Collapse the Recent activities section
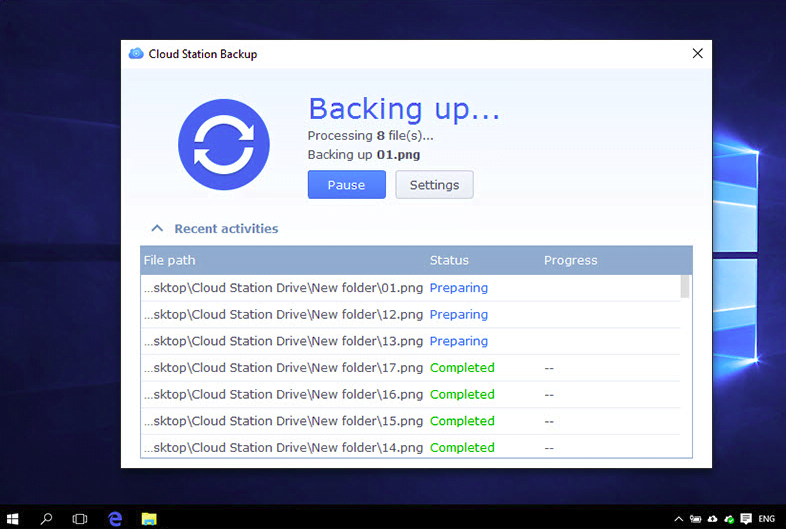Viewport: 786px width, 529px height. (x=157, y=229)
